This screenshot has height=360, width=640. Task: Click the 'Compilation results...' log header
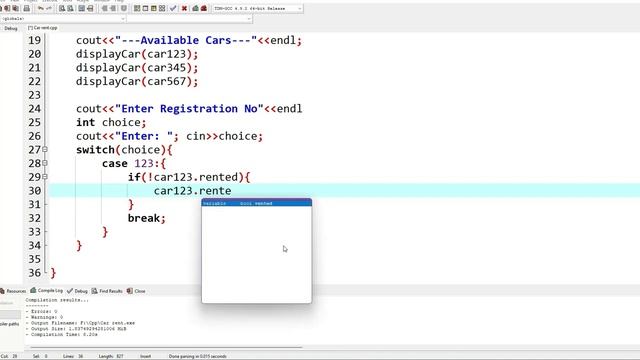(x=57, y=300)
